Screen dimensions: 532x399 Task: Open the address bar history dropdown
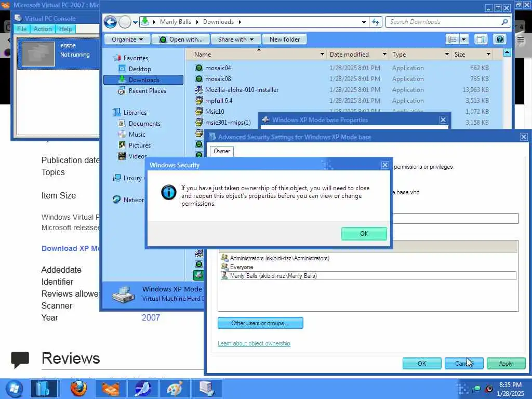click(364, 22)
